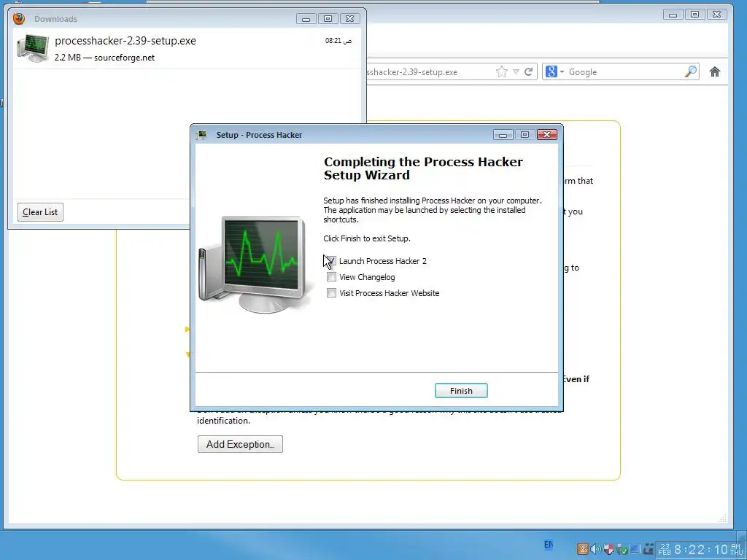Image resolution: width=747 pixels, height=560 pixels.
Task: Open processhacker-2.39-setup.exe file icon in Downloads
Action: pyautogui.click(x=32, y=48)
